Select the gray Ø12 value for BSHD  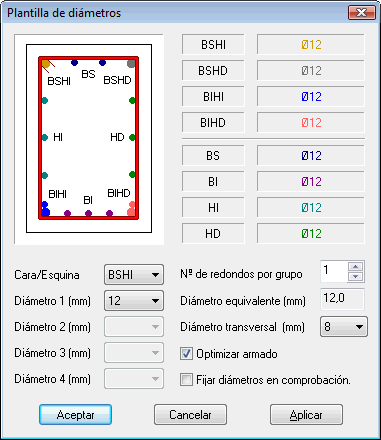pos(311,70)
